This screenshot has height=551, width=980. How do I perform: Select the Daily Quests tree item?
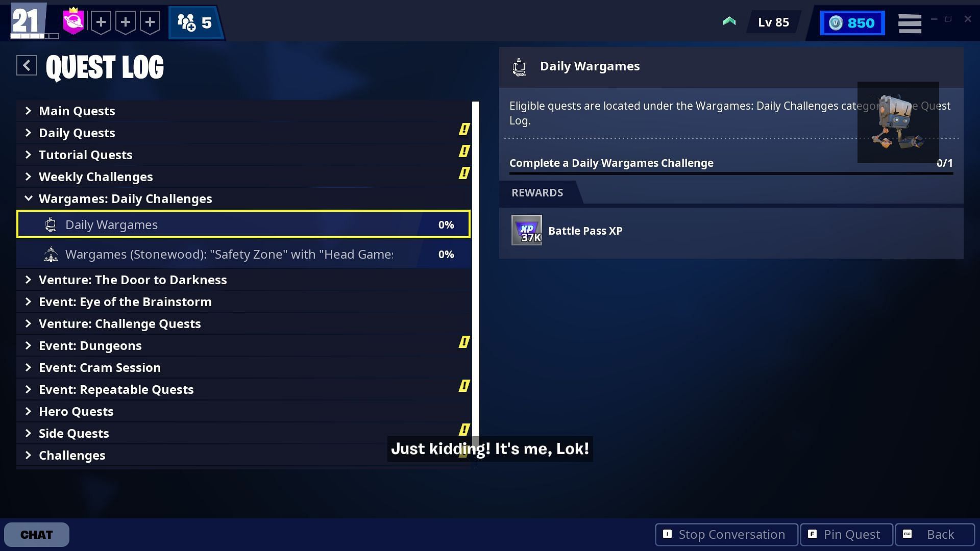point(77,133)
